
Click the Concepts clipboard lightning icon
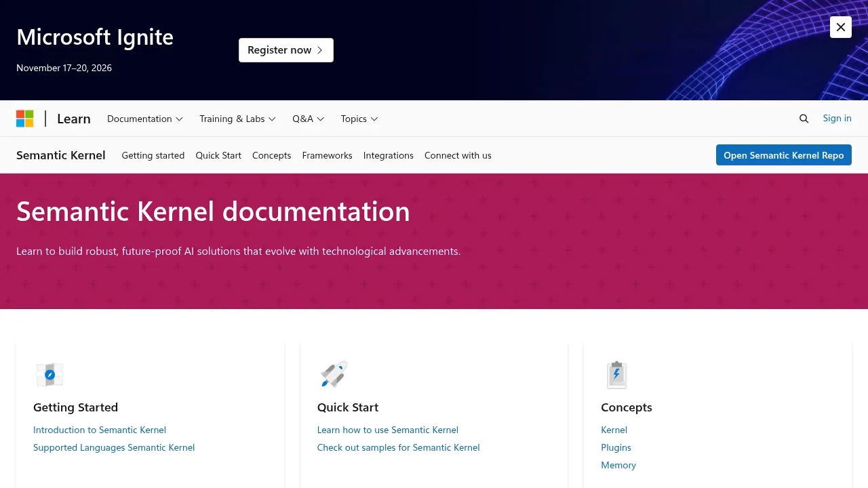coord(617,374)
